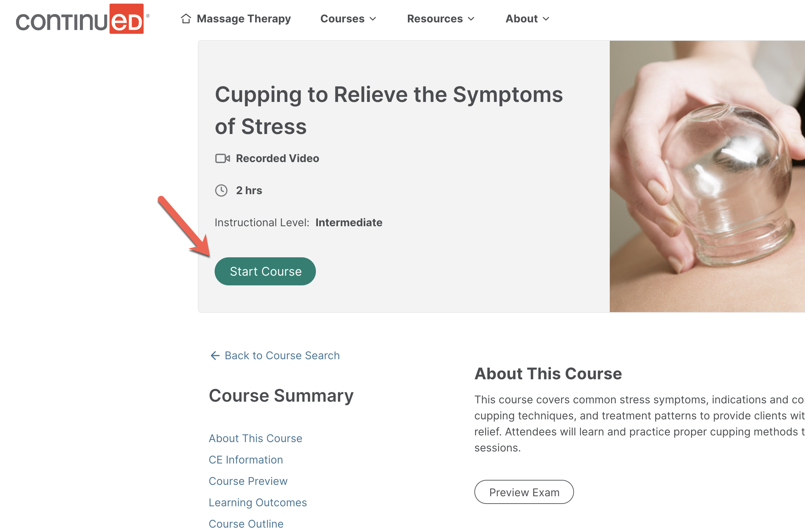Viewport: 805px width, 532px height.
Task: Go Back to Course Search
Action: point(281,355)
